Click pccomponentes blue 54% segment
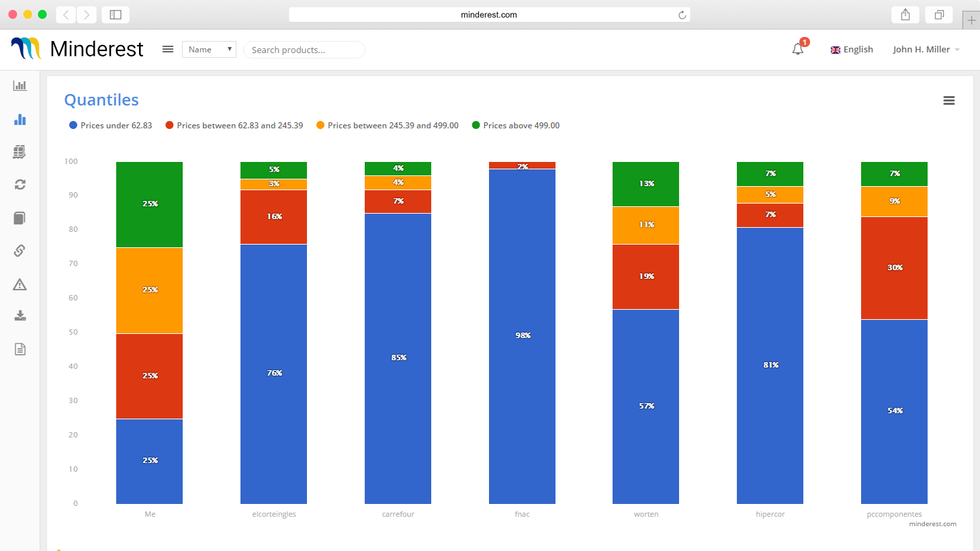 (x=894, y=412)
